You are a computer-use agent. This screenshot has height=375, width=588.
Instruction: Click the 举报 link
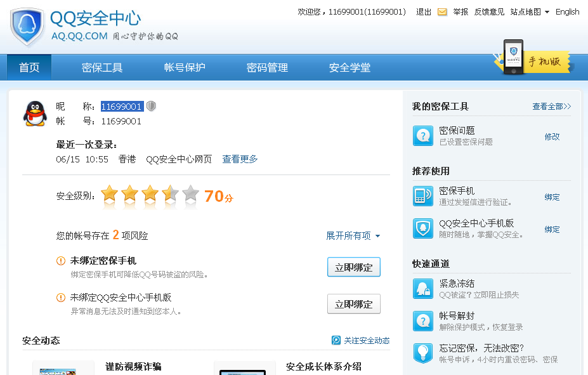click(461, 12)
